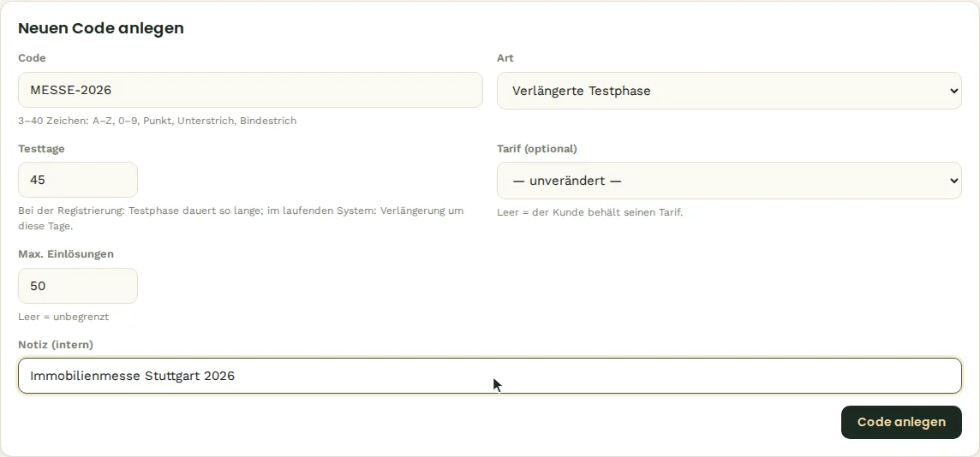
Task: Click the Code input field containing MESSE-2026
Action: (x=250, y=90)
